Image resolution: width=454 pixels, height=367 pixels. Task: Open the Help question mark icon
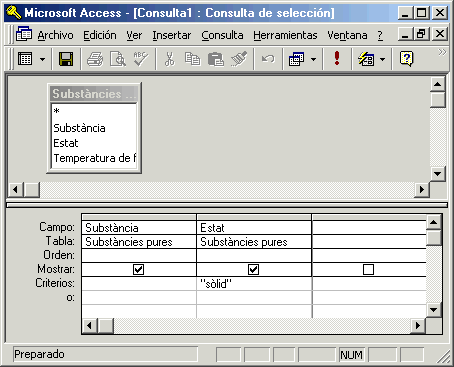pyautogui.click(x=406, y=59)
